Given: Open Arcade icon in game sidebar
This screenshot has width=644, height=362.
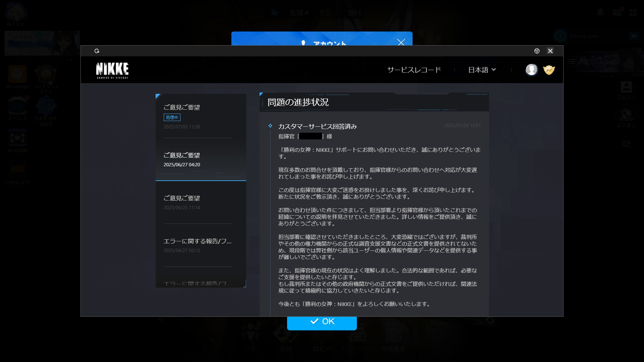Looking at the screenshot, I should click(x=17, y=141).
